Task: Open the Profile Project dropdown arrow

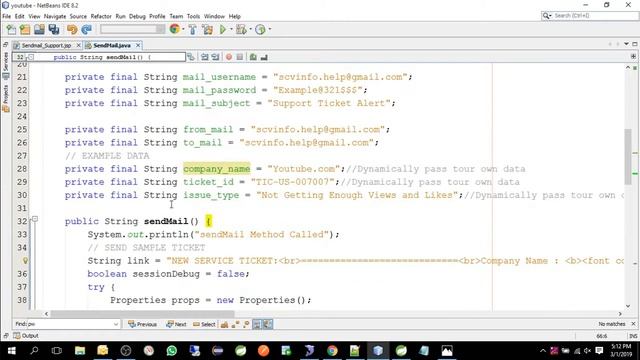Action: click(270, 29)
